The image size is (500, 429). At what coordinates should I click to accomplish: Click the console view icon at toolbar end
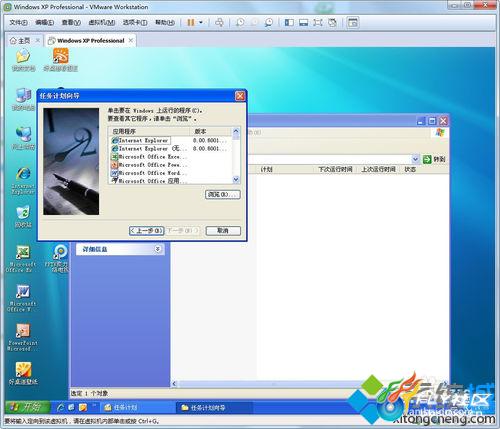point(353,23)
